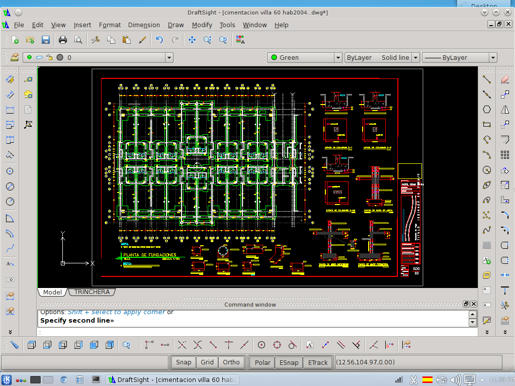Select the Polygon draw tool

(487, 109)
